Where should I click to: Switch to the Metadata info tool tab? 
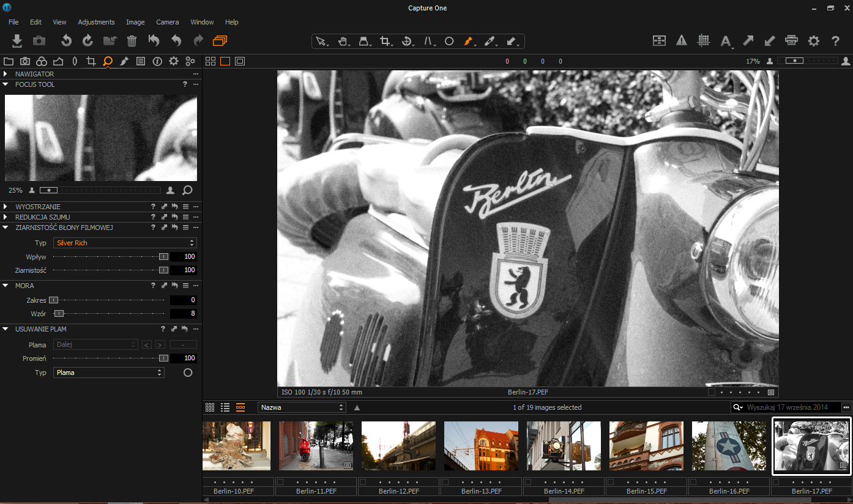coord(157,61)
